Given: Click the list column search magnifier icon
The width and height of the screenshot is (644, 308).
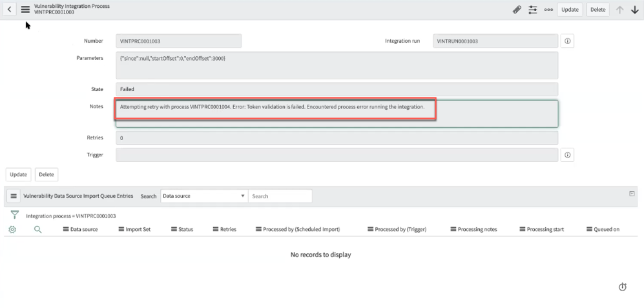Looking at the screenshot, I should click(37, 230).
